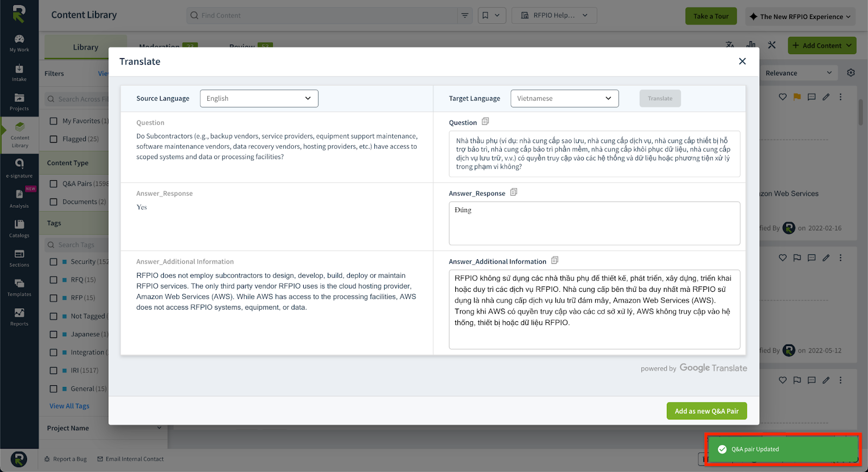868x472 pixels.
Task: Go to Intake in the sidebar
Action: point(19,73)
